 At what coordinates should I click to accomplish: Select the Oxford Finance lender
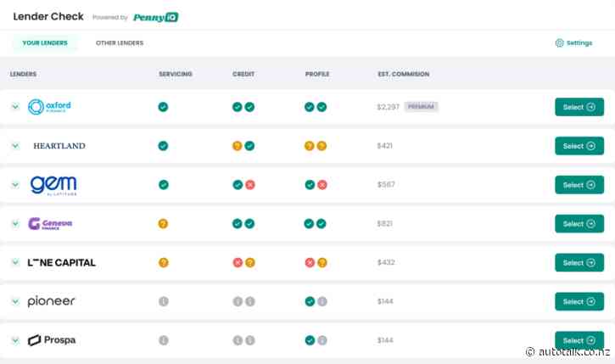coord(579,107)
